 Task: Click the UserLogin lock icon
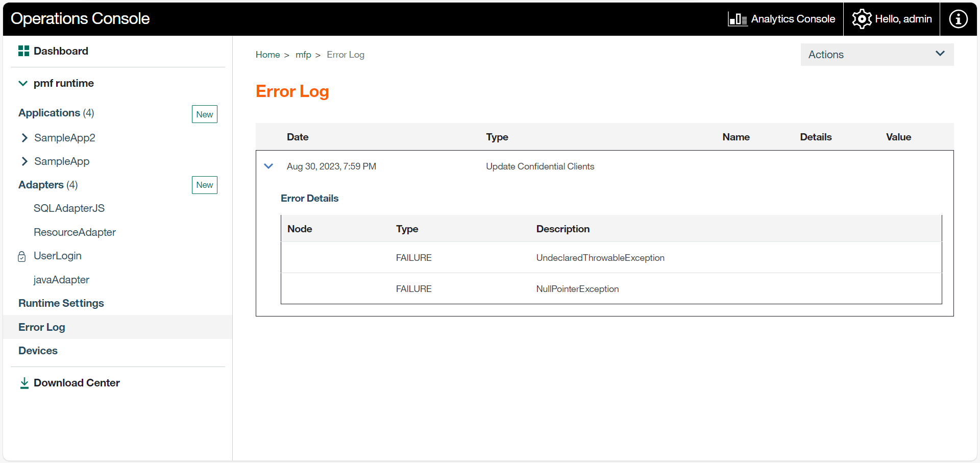22,256
